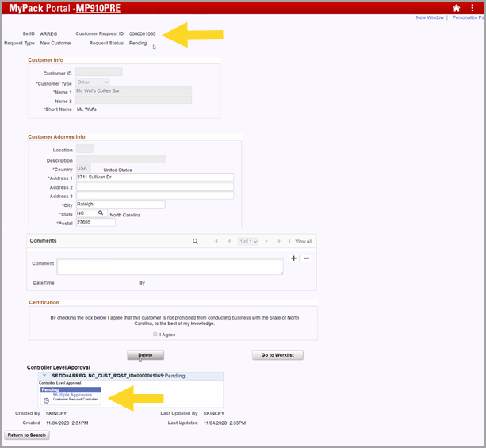Open the 1 of 1 row selector
The width and height of the screenshot is (486, 448).
248,241
